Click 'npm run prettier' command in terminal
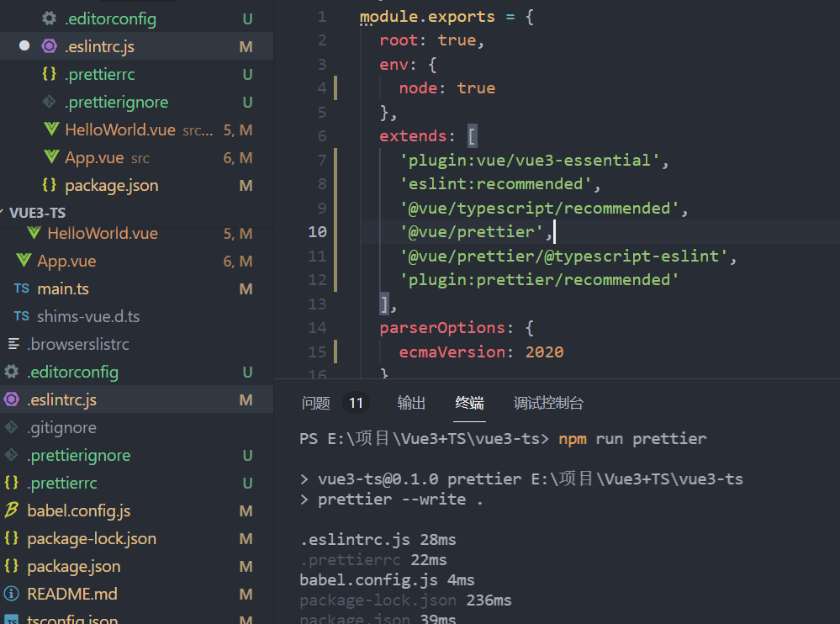840x624 pixels. click(x=632, y=439)
